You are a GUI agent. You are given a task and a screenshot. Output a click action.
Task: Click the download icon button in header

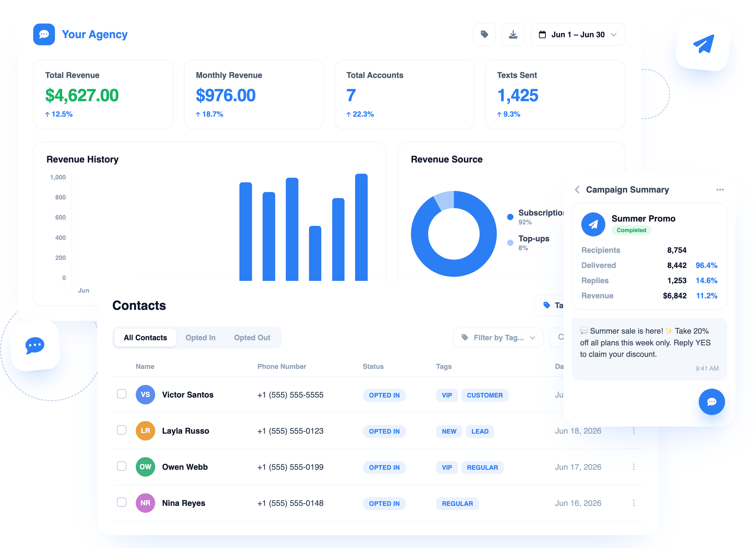(x=513, y=34)
